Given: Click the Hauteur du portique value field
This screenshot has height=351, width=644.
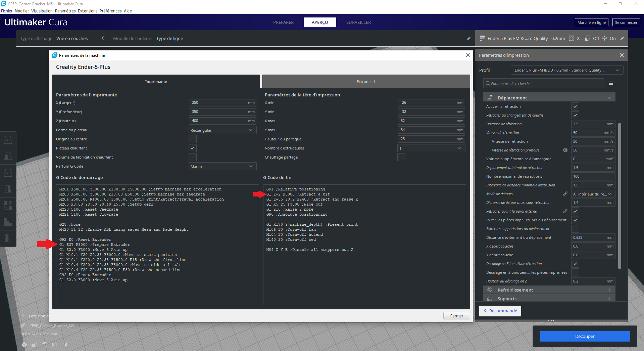Looking at the screenshot, I should pyautogui.click(x=431, y=139).
